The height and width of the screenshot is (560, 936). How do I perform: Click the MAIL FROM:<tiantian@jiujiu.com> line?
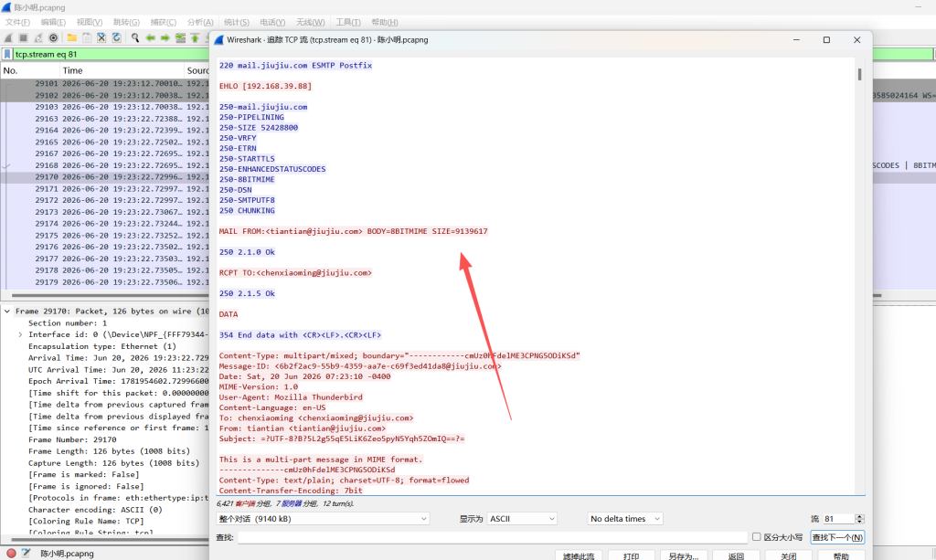coord(354,231)
